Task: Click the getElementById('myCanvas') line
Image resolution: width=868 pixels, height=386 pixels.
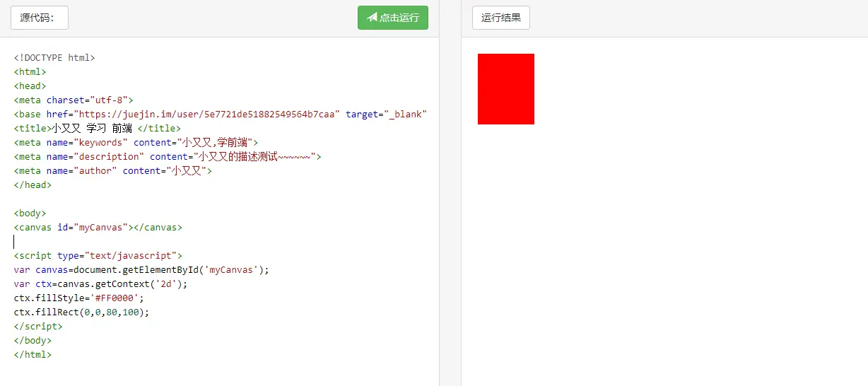Action: coord(141,270)
